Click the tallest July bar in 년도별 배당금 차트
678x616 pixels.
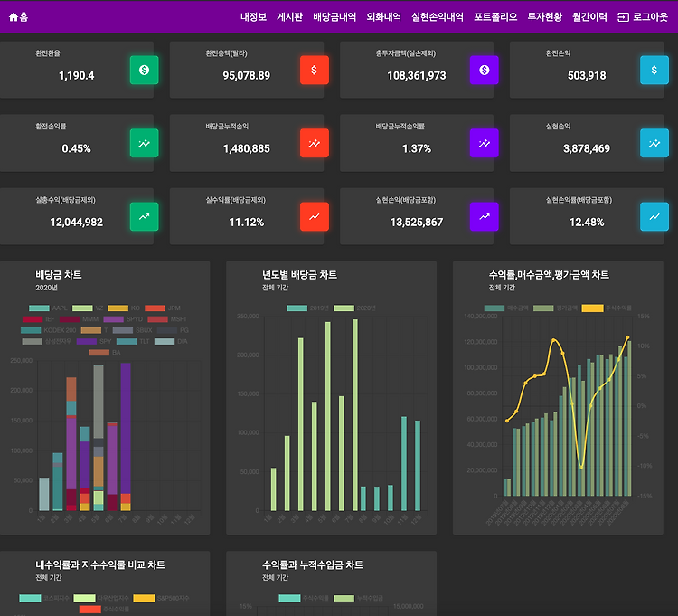355,415
